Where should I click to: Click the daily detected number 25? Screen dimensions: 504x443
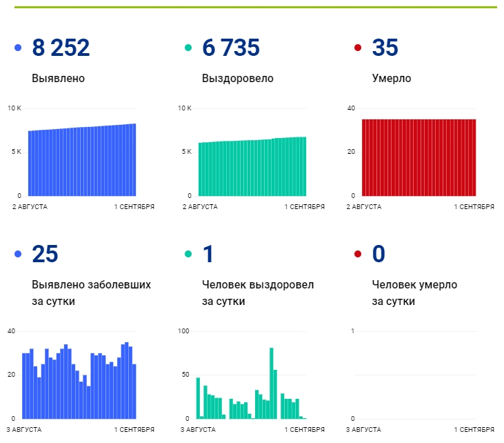click(45, 254)
